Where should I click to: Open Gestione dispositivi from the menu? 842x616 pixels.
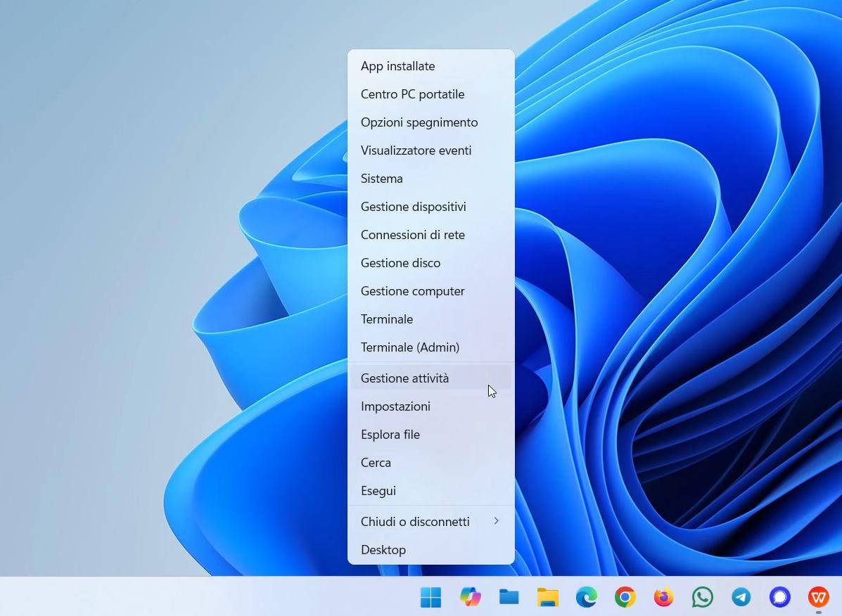pos(413,207)
